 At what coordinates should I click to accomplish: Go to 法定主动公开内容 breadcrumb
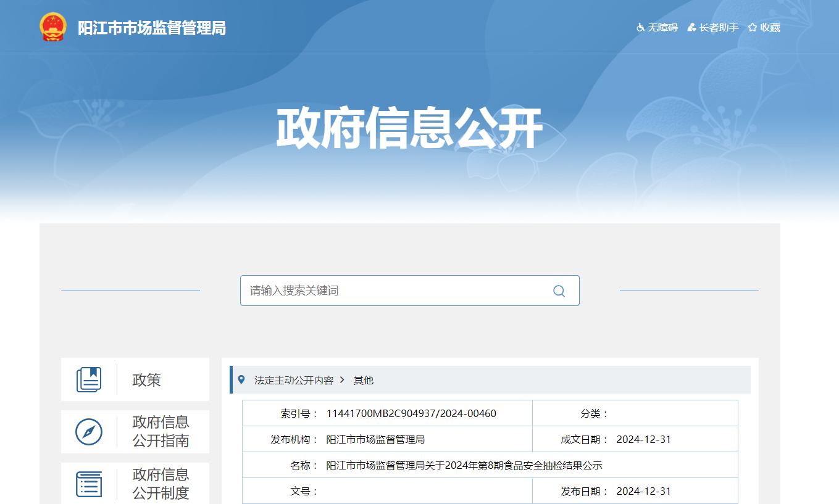pos(294,381)
